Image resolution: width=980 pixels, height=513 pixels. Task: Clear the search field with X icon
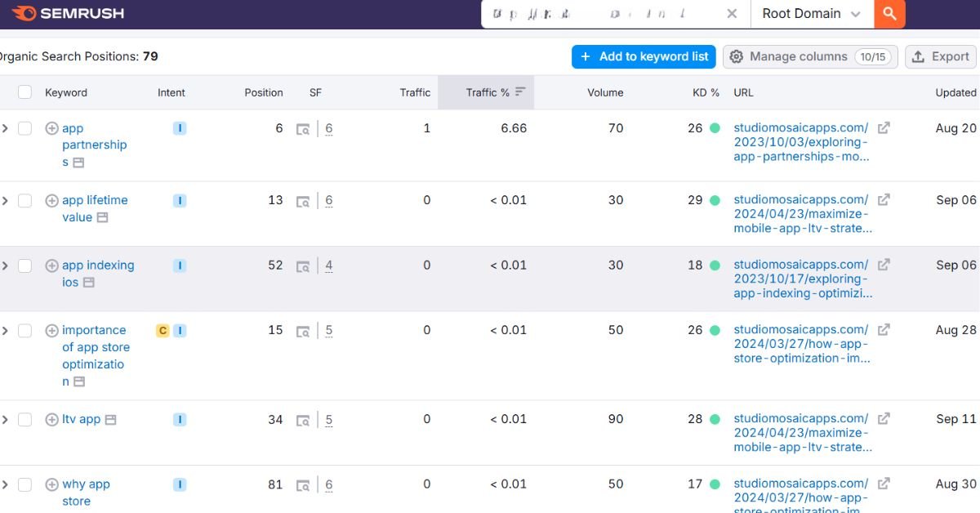(x=732, y=14)
